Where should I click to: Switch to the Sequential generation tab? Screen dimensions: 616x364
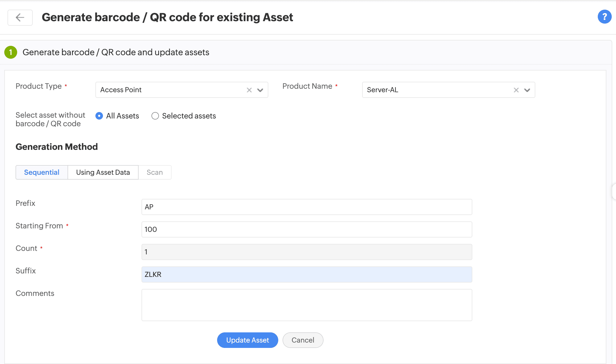pos(42,172)
